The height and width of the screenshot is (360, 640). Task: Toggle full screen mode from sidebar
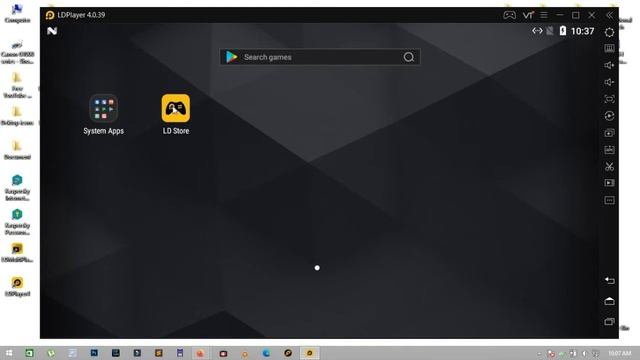(x=609, y=99)
